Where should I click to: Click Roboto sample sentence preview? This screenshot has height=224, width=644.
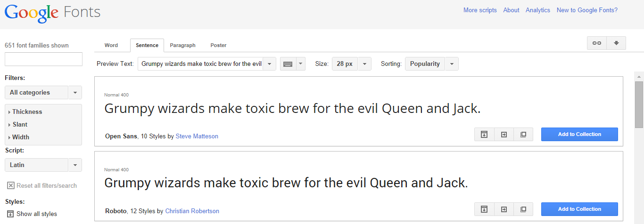286,183
